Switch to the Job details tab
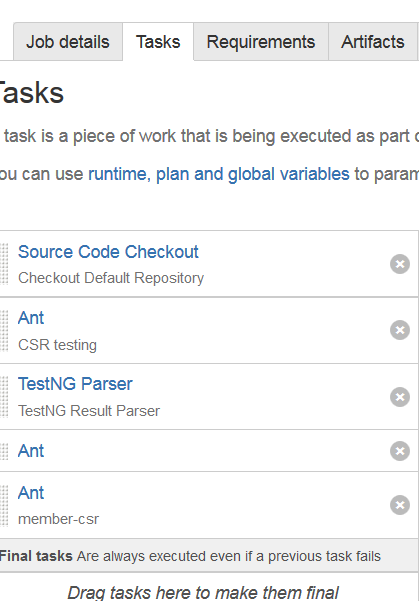This screenshot has height=601, width=419. tap(68, 41)
